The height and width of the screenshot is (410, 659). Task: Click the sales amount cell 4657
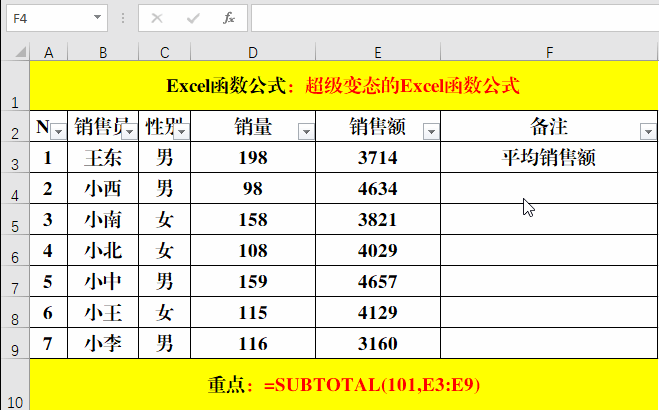click(x=378, y=281)
